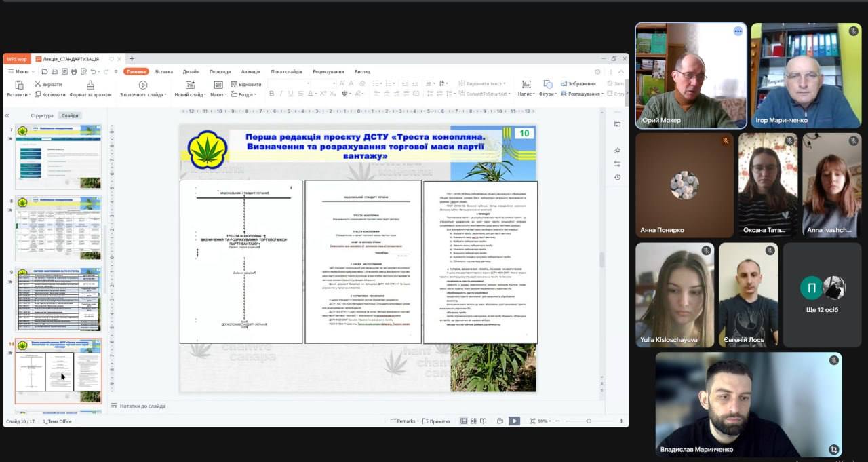Switch to the Структура outline tab
Image resolution: width=868 pixels, height=462 pixels.
pos(42,115)
